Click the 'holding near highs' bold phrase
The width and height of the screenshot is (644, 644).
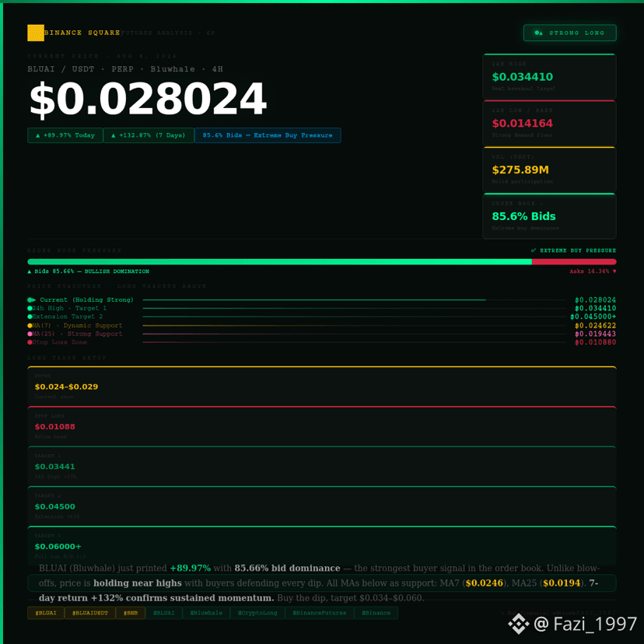[x=137, y=583]
